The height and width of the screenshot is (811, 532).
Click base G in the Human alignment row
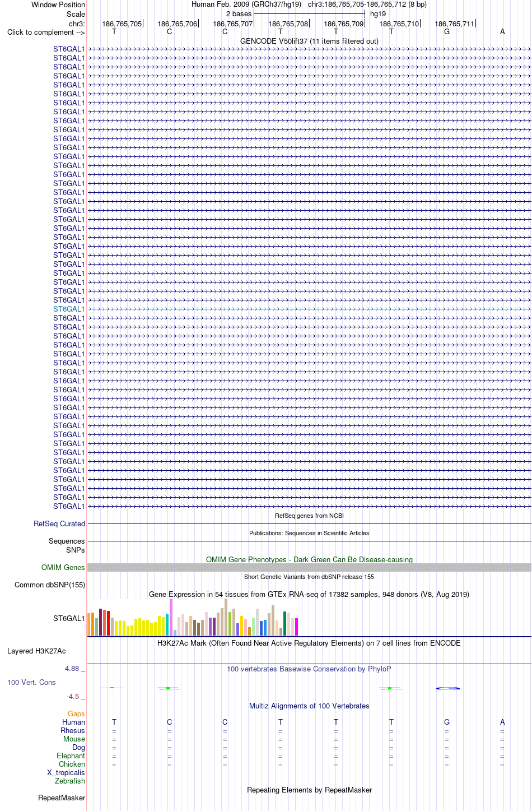tap(447, 722)
